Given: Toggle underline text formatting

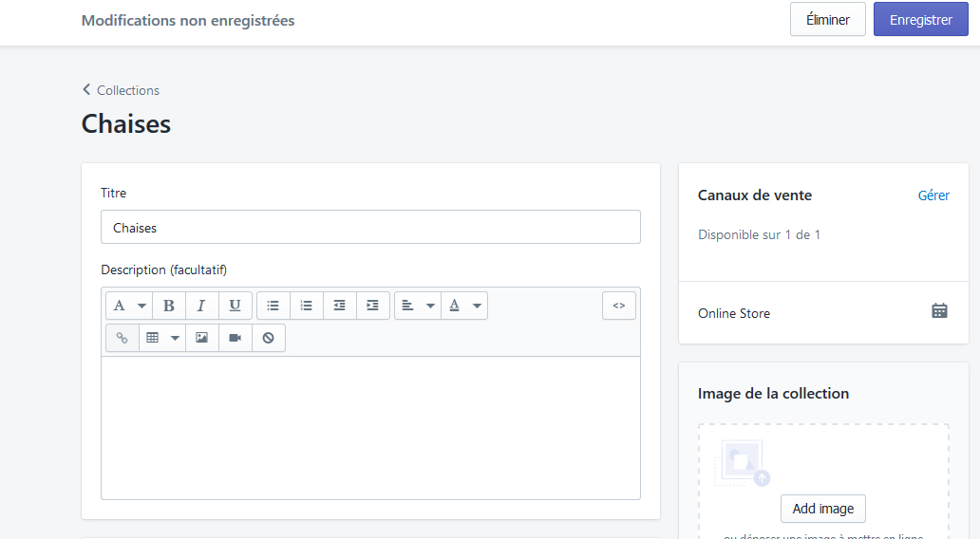Looking at the screenshot, I should [235, 306].
